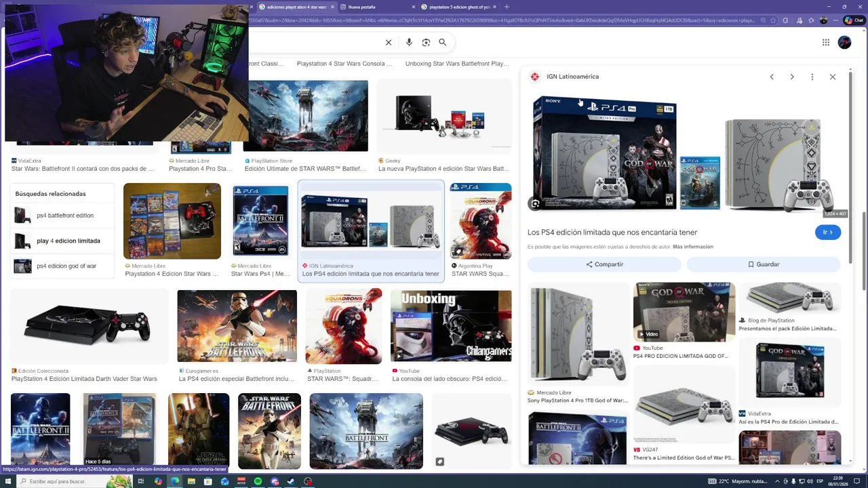Open the Google account avatar
This screenshot has height=488, width=868.
coord(844,42)
